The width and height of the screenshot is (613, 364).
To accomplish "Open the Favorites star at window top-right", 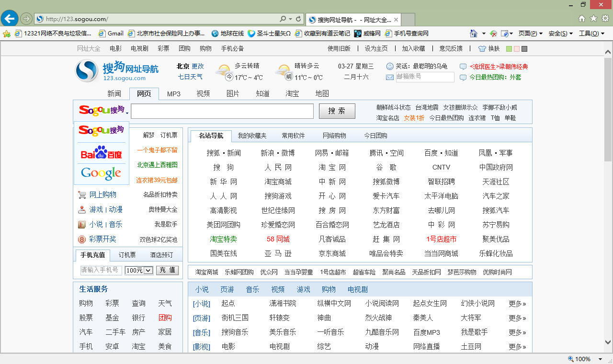I will 593,18.
